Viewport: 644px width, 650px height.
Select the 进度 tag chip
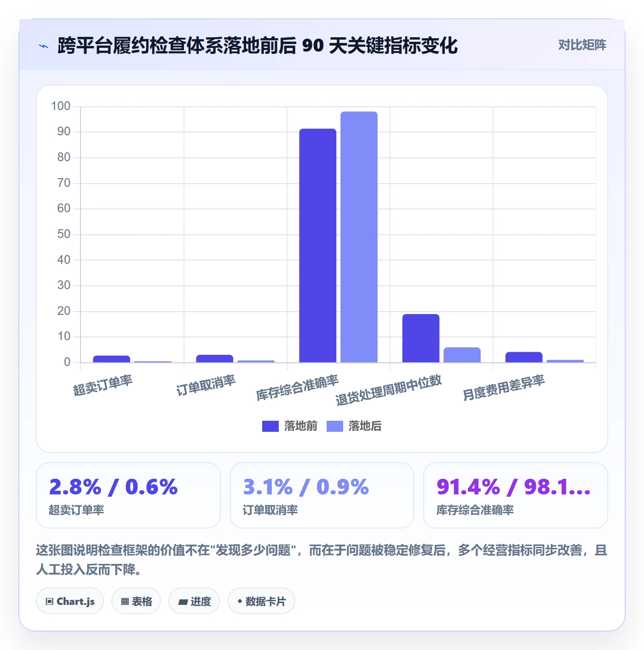[x=194, y=601]
